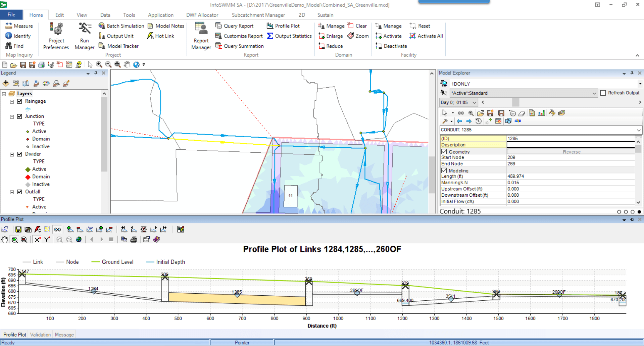This screenshot has height=346, width=644.
Task: Collapse the Divider layer tree item
Action: pyautogui.click(x=11, y=154)
